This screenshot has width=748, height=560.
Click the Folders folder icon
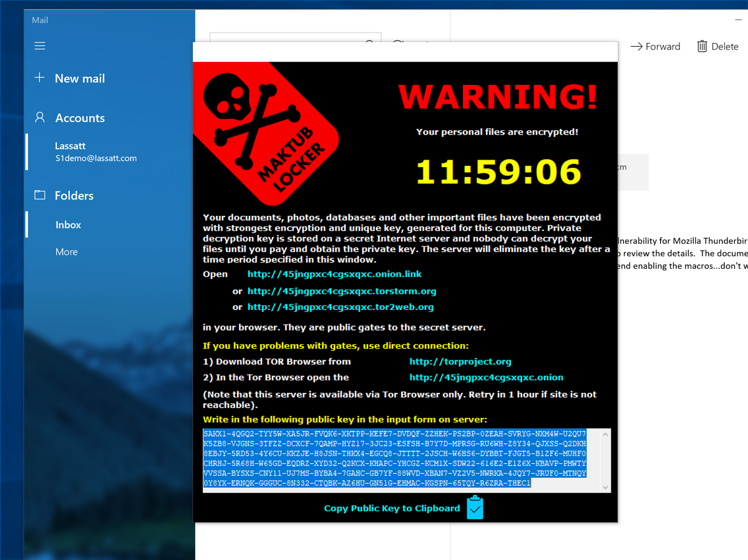pos(40,195)
